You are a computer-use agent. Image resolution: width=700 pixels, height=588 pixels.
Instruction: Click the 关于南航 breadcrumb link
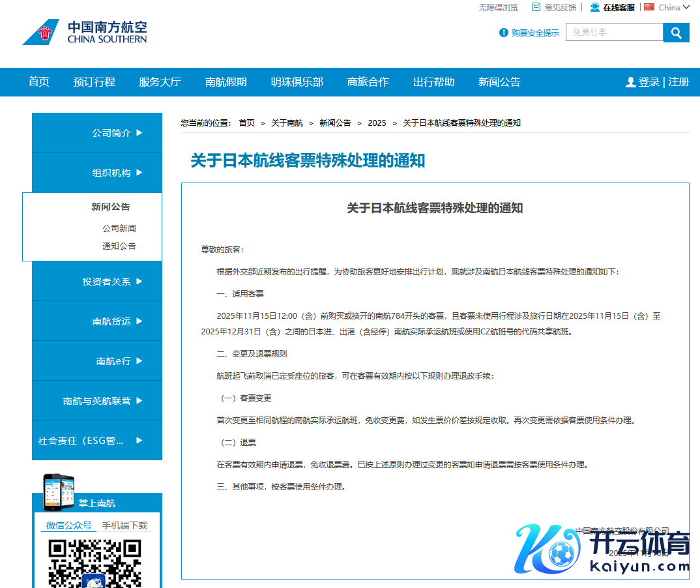click(x=287, y=123)
